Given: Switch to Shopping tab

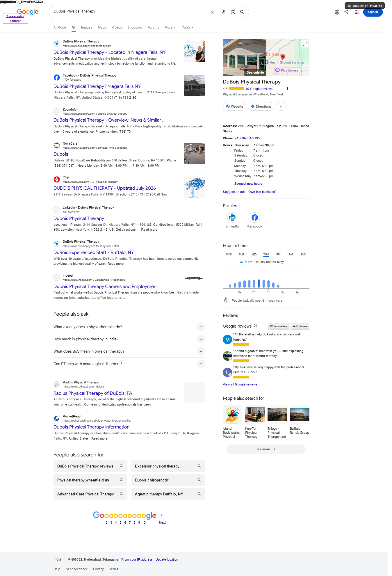Looking at the screenshot, I should tap(135, 27).
